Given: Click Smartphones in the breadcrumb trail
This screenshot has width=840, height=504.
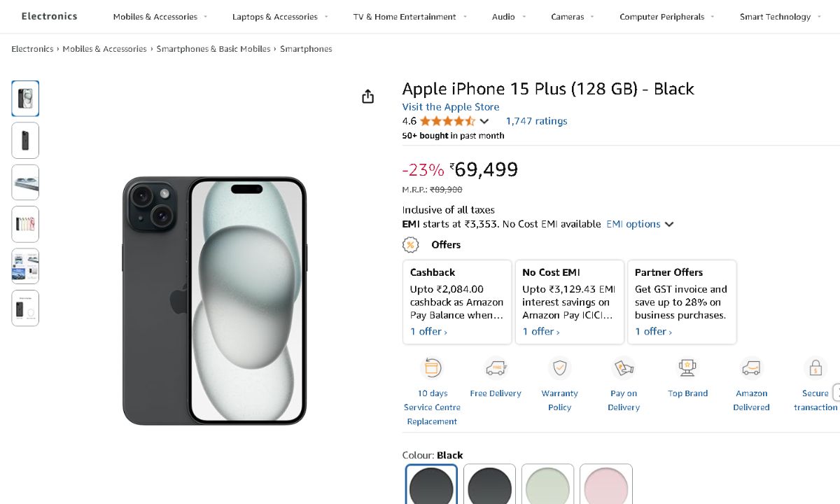Looking at the screenshot, I should point(306,49).
